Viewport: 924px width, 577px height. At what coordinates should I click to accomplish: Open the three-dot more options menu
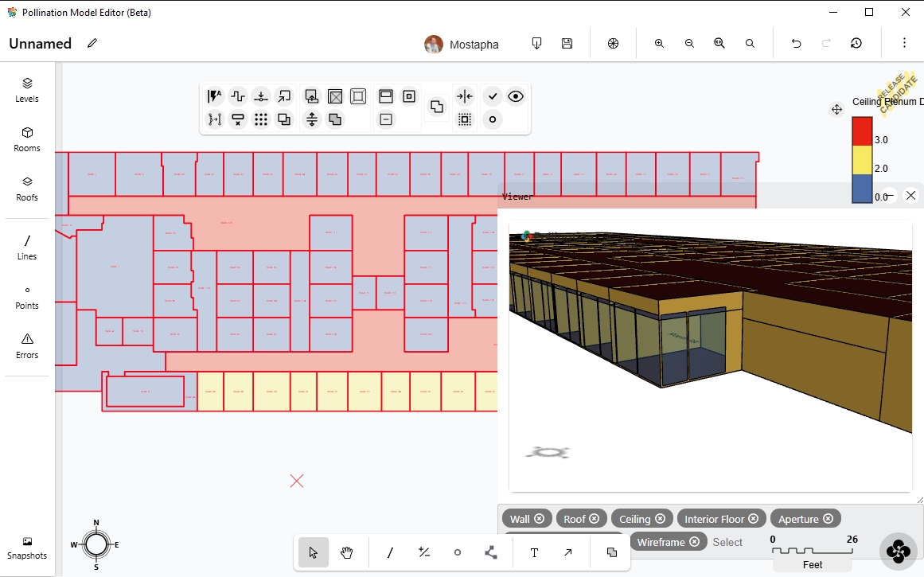pyautogui.click(x=904, y=43)
